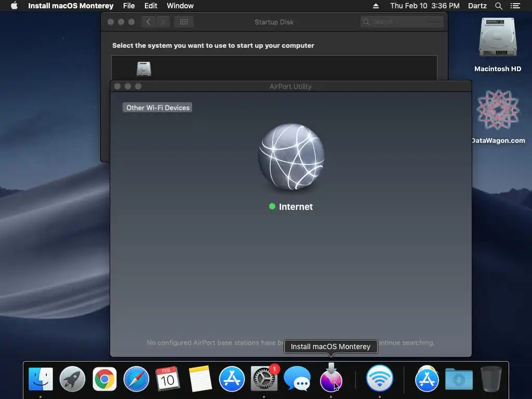
Task: Open Notification Center list icon
Action: (x=515, y=6)
